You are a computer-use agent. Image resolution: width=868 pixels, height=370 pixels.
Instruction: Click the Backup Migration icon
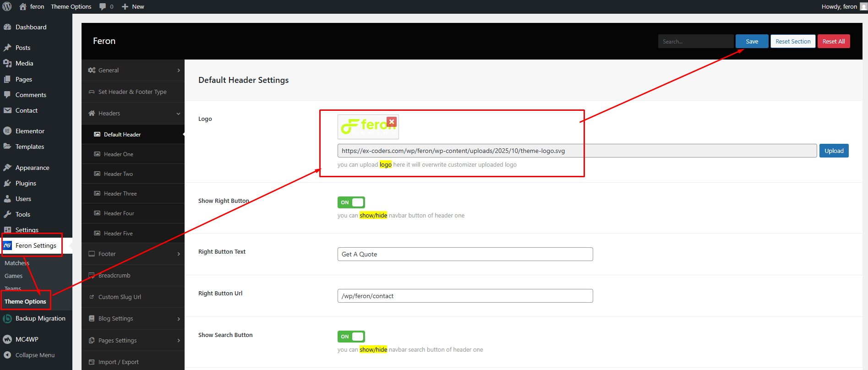(x=7, y=319)
